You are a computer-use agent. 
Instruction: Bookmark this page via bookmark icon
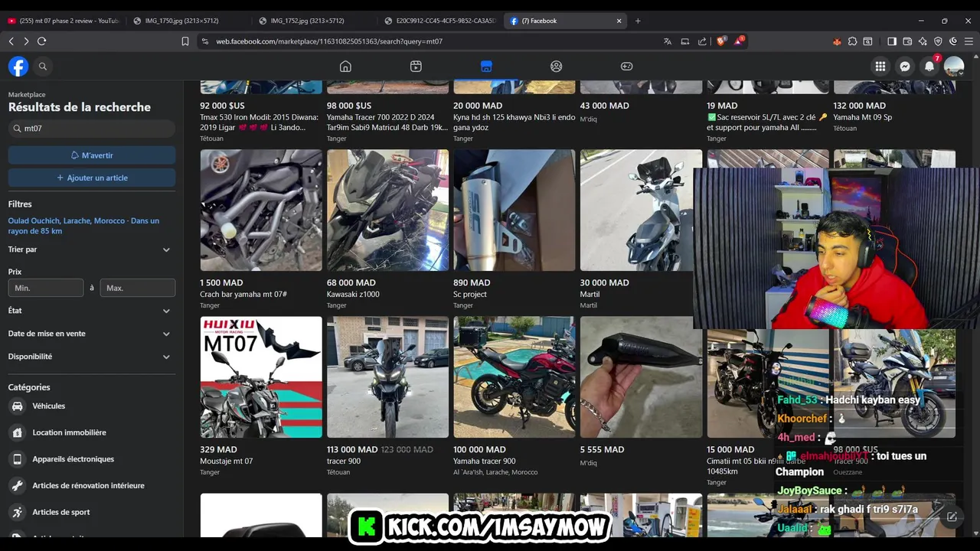(185, 41)
